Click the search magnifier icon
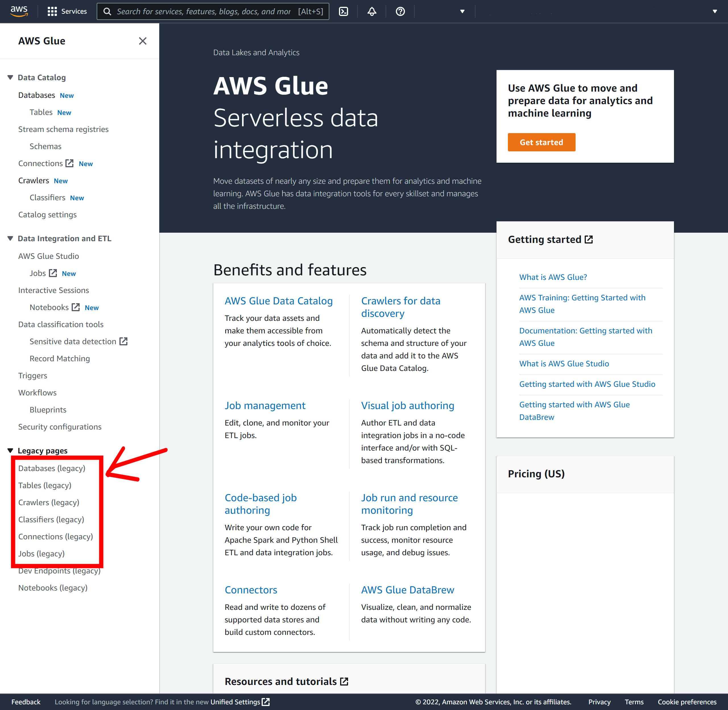The height and width of the screenshot is (710, 728). 107,12
